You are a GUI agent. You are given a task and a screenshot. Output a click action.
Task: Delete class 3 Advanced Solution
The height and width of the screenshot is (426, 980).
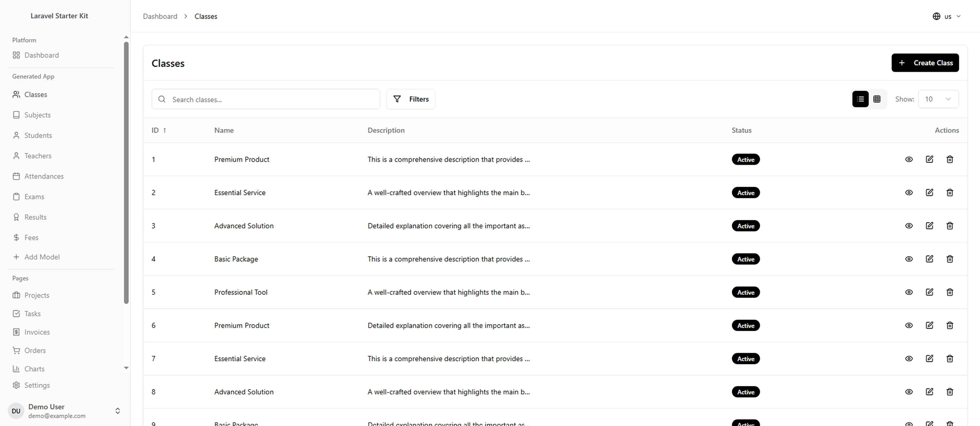950,225
